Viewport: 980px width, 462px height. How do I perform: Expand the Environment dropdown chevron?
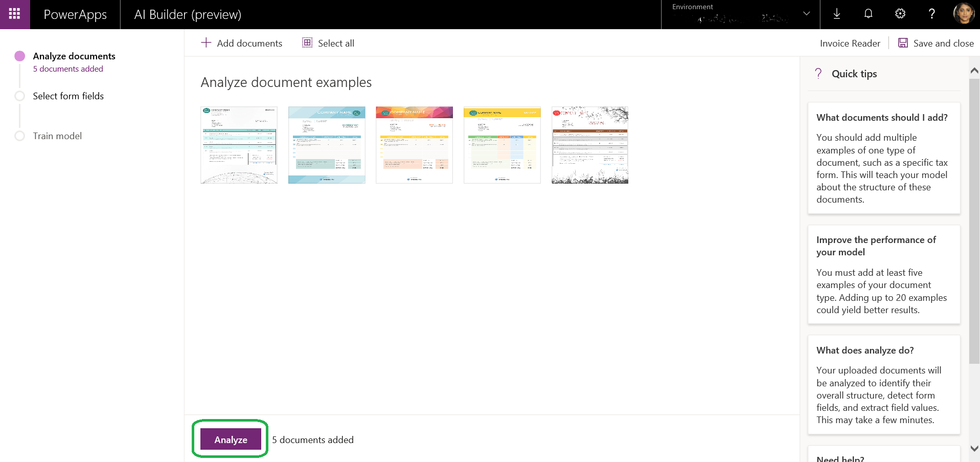806,14
